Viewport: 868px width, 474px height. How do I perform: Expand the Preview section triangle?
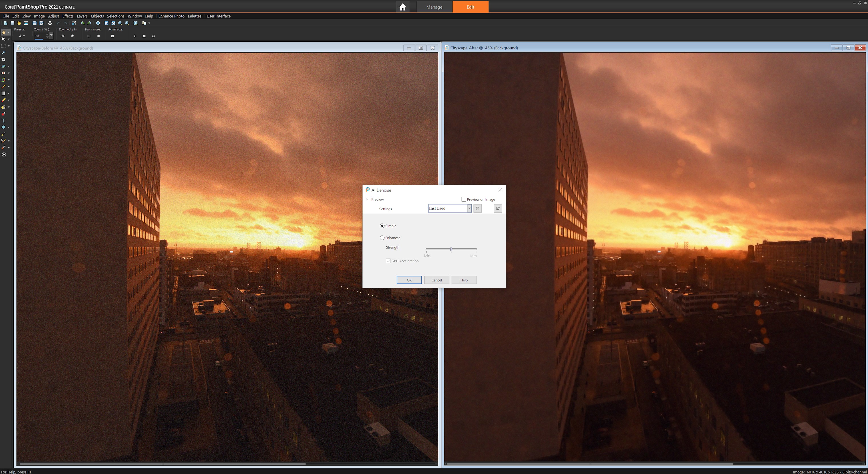pyautogui.click(x=367, y=199)
